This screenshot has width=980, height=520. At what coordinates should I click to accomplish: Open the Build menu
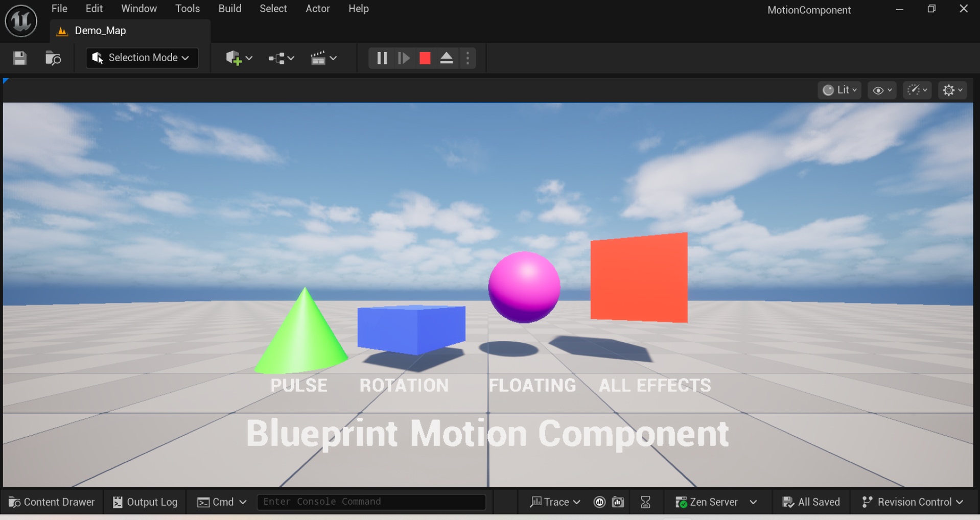coord(229,9)
